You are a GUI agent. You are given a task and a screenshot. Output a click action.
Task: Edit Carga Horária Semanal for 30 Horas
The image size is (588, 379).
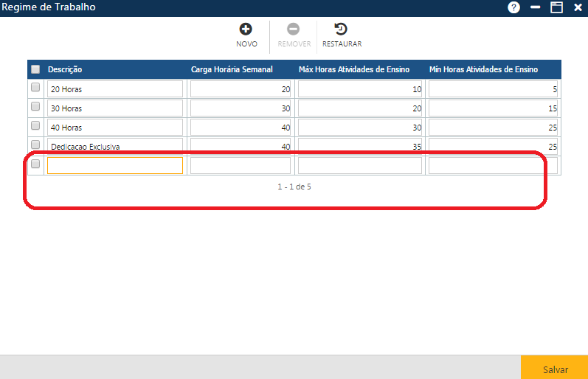coord(240,108)
